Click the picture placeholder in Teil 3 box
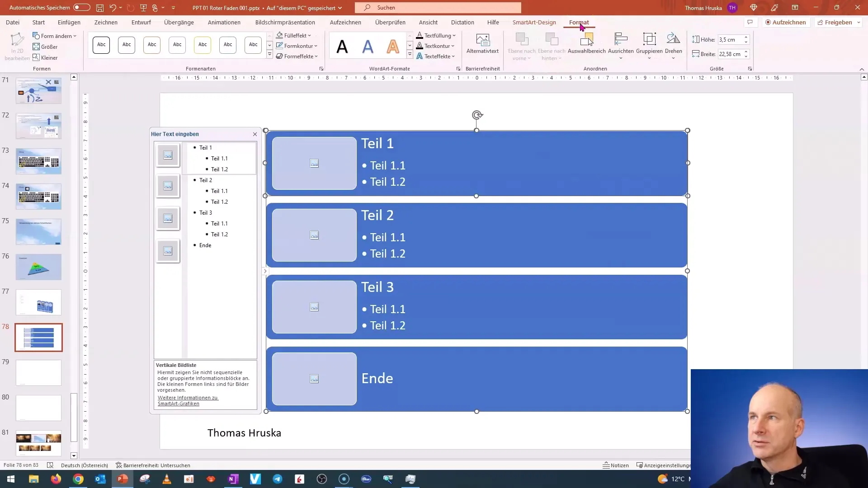This screenshot has height=488, width=868. [314, 307]
